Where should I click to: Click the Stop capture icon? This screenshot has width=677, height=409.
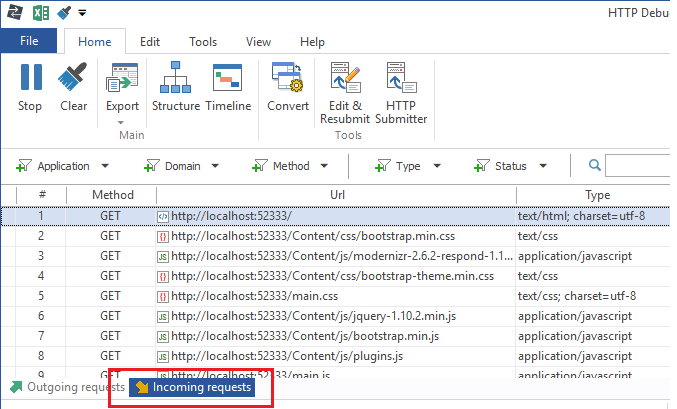31,77
